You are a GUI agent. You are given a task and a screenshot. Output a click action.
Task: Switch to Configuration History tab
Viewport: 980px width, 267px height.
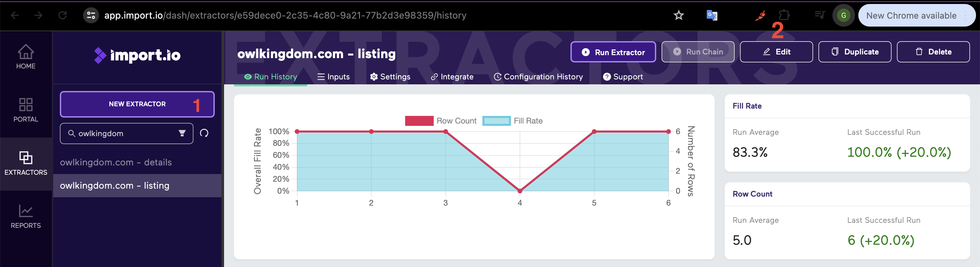point(538,77)
